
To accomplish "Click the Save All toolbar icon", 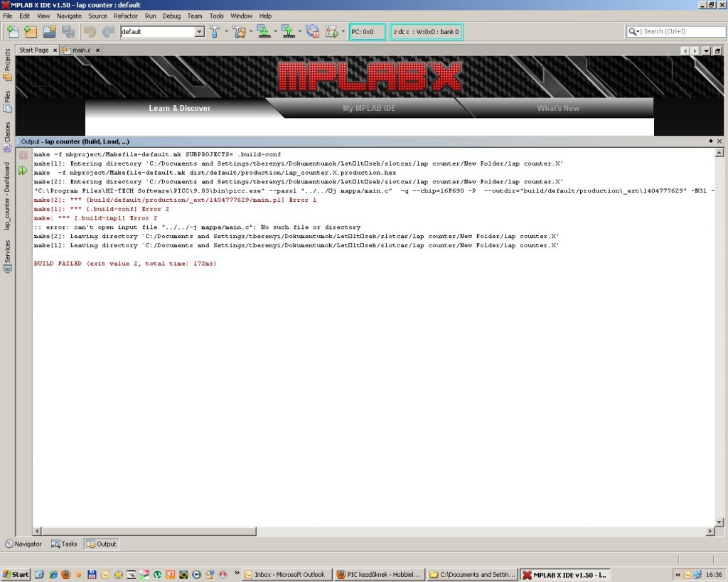I will coord(68,31).
